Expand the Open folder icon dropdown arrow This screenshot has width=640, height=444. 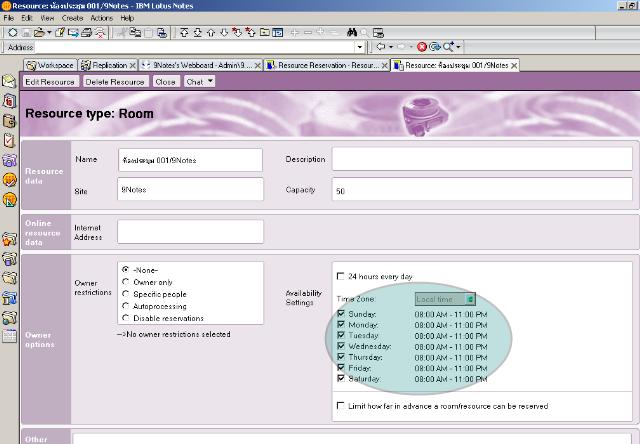pos(49,33)
